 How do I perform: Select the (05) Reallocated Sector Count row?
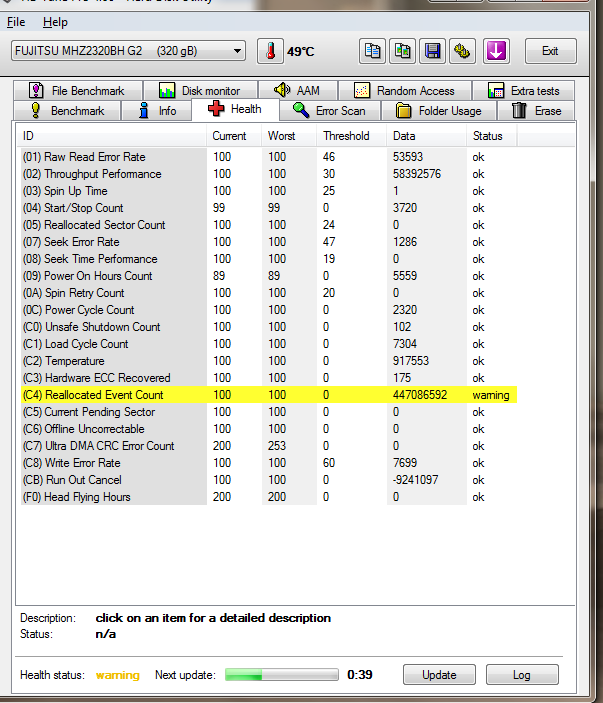[x=269, y=225]
